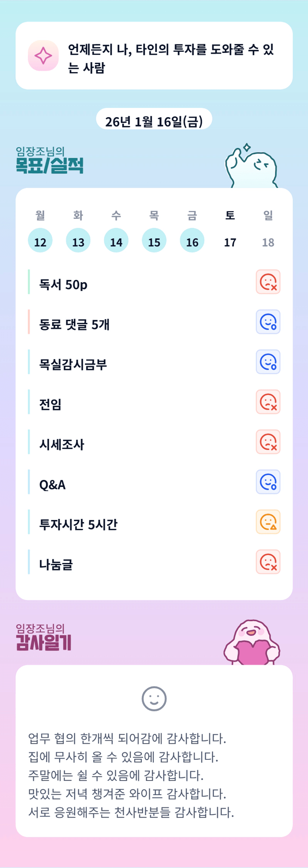Screen dimensions: 308x868
Task: Click the success face icon for 목실감시금부
Action: (268, 362)
